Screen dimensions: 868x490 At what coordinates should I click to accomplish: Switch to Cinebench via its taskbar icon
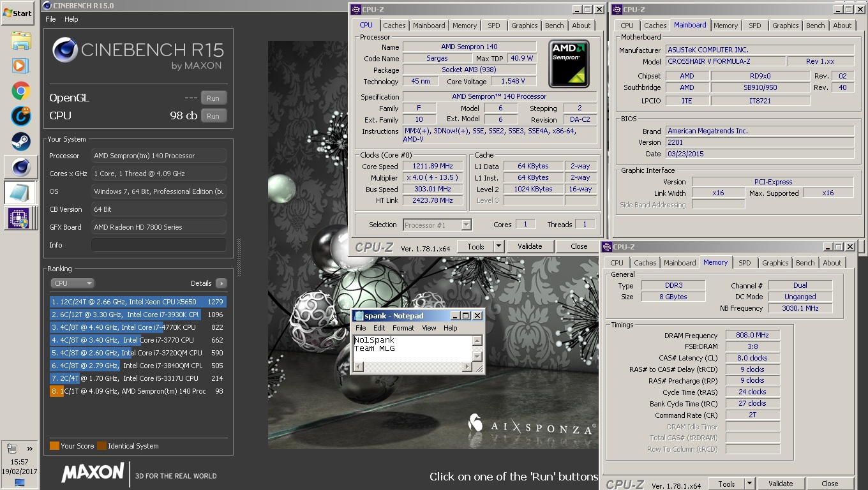[x=20, y=167]
